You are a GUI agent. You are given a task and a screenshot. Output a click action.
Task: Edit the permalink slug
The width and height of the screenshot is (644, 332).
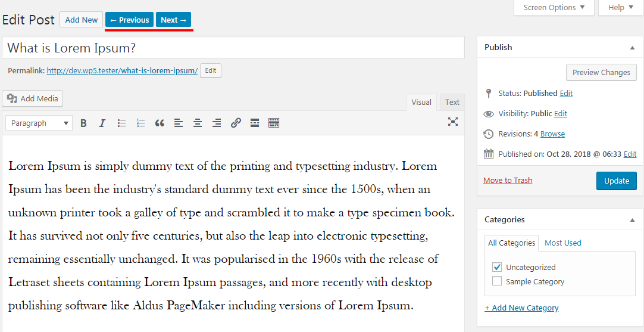[x=211, y=70]
